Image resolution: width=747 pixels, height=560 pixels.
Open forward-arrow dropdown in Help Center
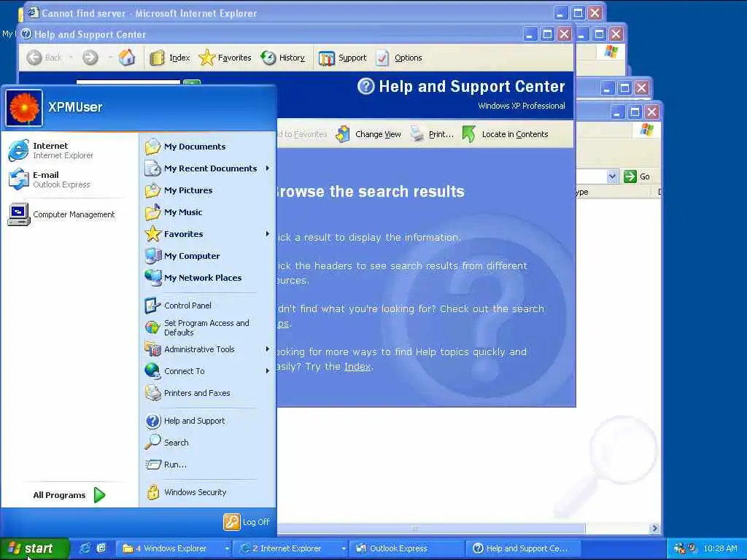pos(109,58)
